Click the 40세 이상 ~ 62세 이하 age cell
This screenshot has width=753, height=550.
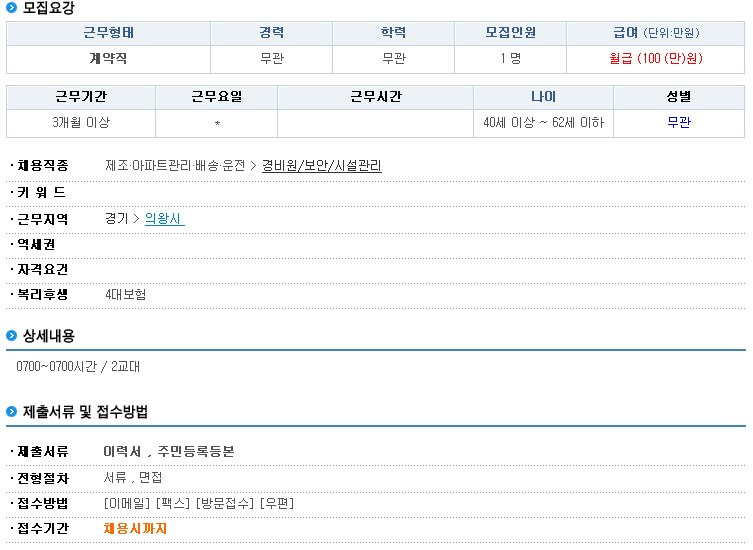point(543,122)
